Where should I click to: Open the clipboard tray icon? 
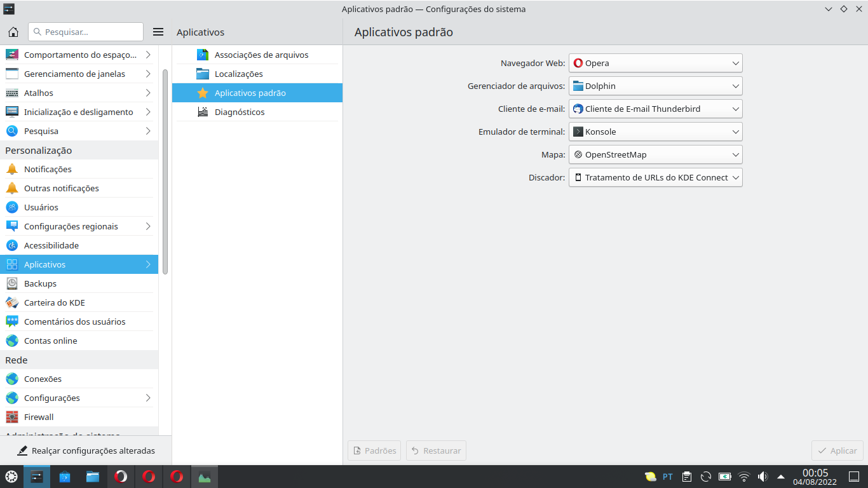point(687,477)
